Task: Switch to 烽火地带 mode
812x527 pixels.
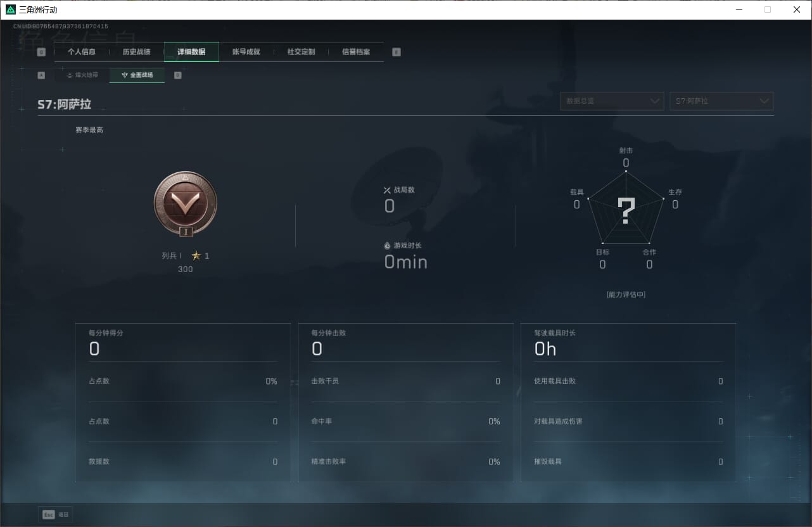Action: pyautogui.click(x=82, y=75)
